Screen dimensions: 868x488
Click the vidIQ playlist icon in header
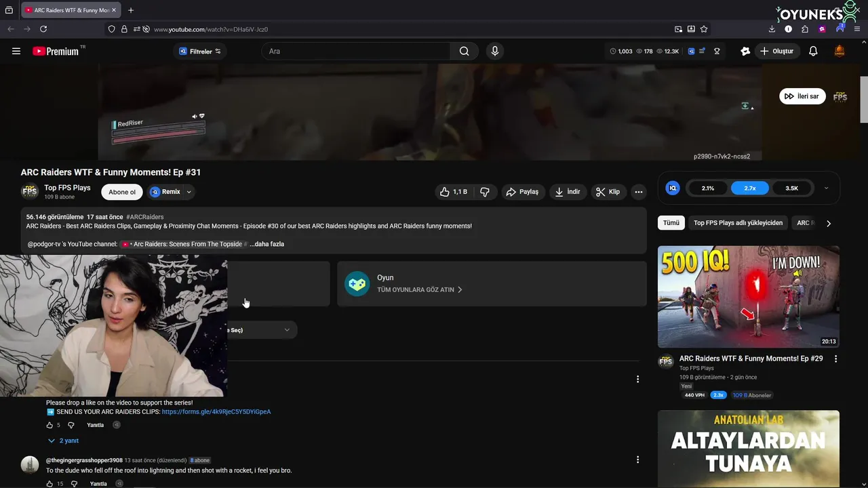coord(703,51)
